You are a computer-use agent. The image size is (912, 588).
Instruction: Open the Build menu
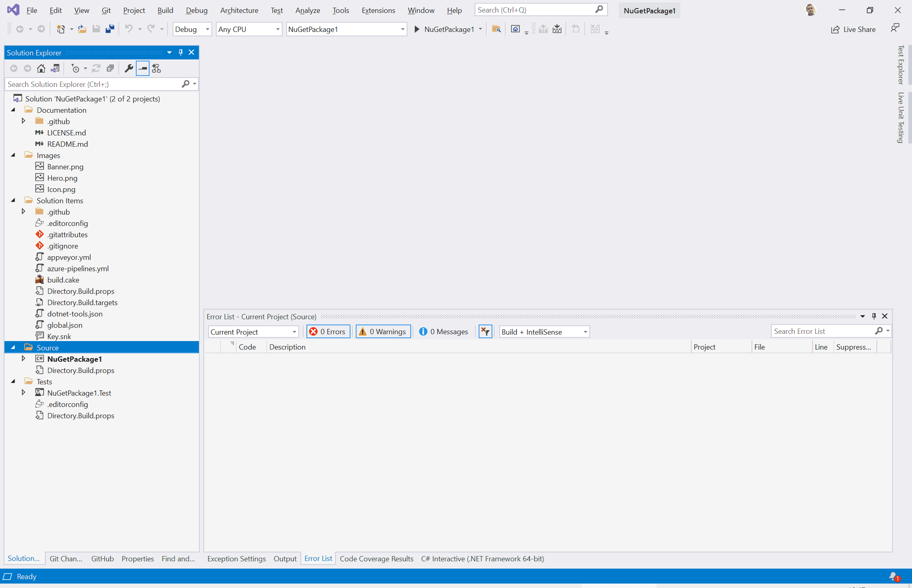[165, 10]
